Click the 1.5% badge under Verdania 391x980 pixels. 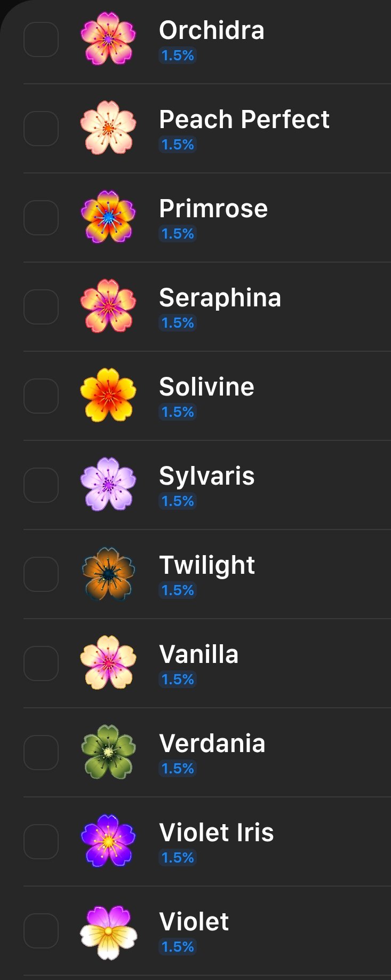coord(178,769)
